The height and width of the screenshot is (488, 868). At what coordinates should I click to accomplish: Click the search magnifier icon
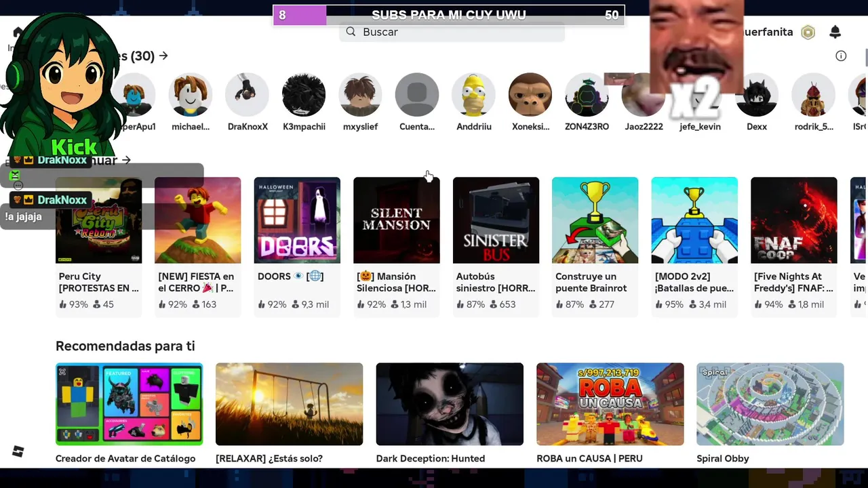pyautogui.click(x=351, y=32)
